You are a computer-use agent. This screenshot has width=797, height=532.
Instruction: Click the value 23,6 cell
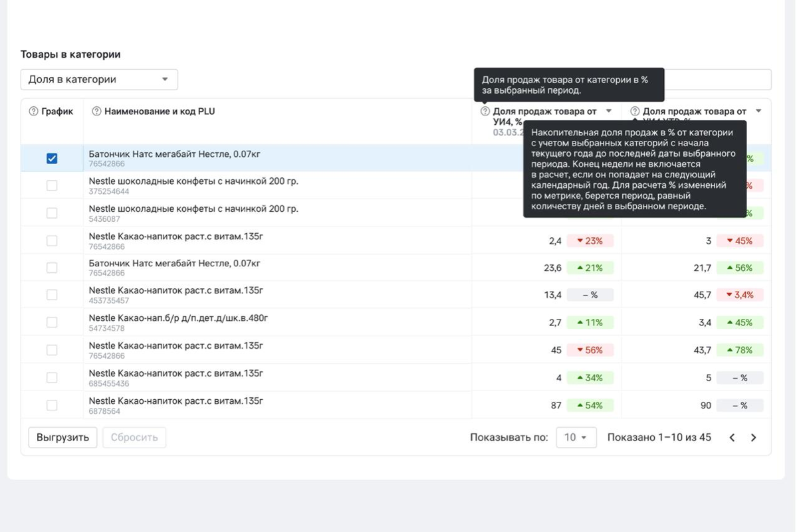point(552,268)
